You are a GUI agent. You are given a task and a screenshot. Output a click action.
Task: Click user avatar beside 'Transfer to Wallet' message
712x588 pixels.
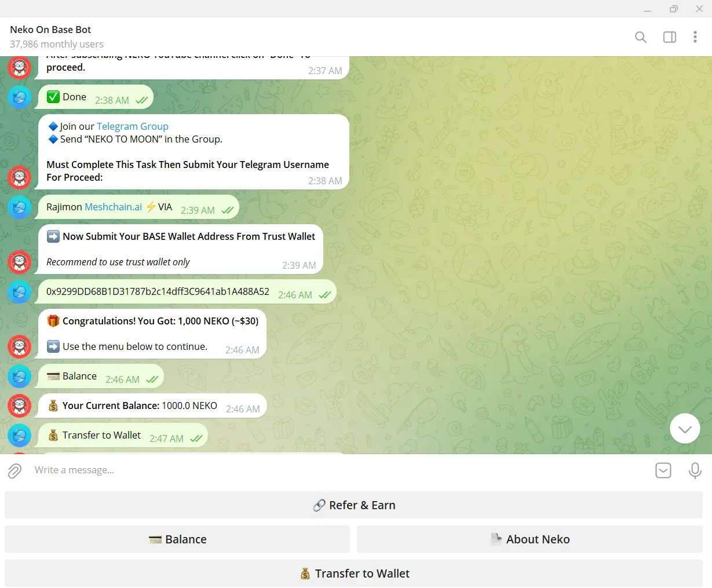point(19,435)
